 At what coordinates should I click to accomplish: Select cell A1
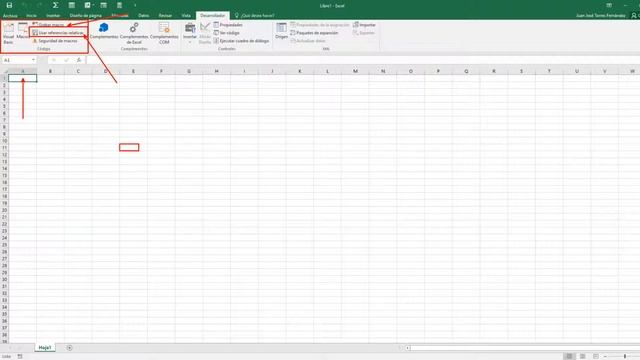[x=22, y=78]
